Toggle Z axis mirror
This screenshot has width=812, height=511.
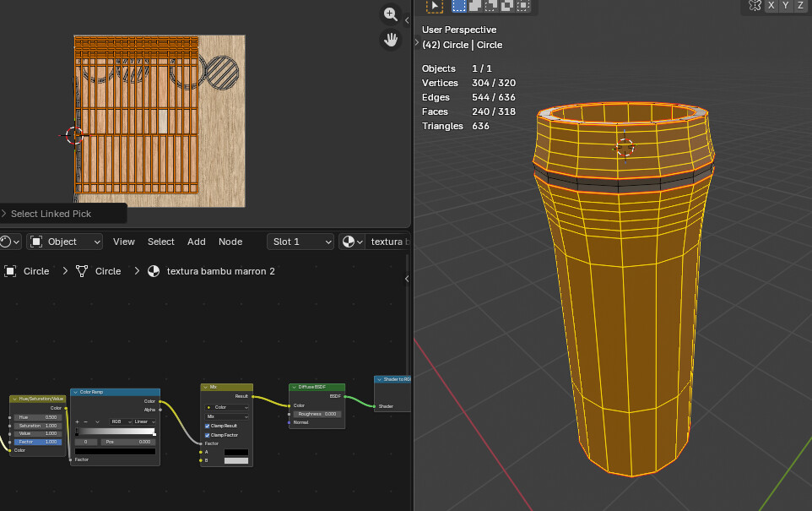click(800, 5)
